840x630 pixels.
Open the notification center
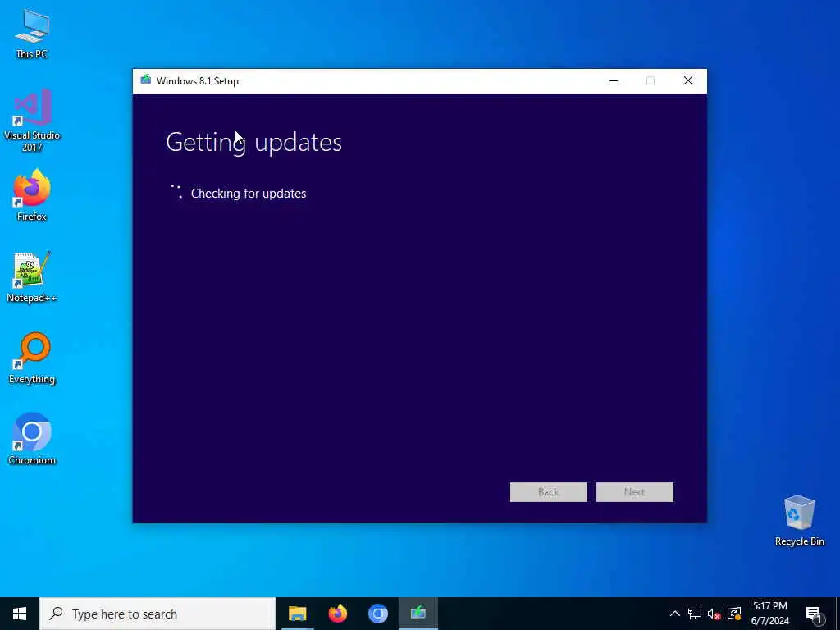pos(814,614)
